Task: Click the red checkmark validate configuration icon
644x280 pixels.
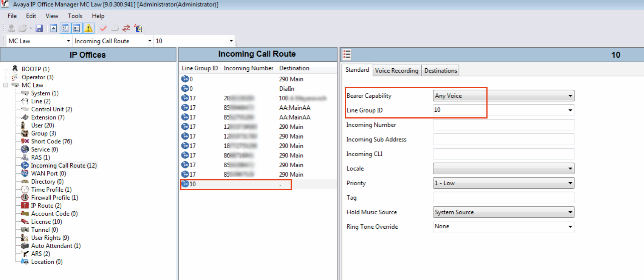Action: point(103,28)
